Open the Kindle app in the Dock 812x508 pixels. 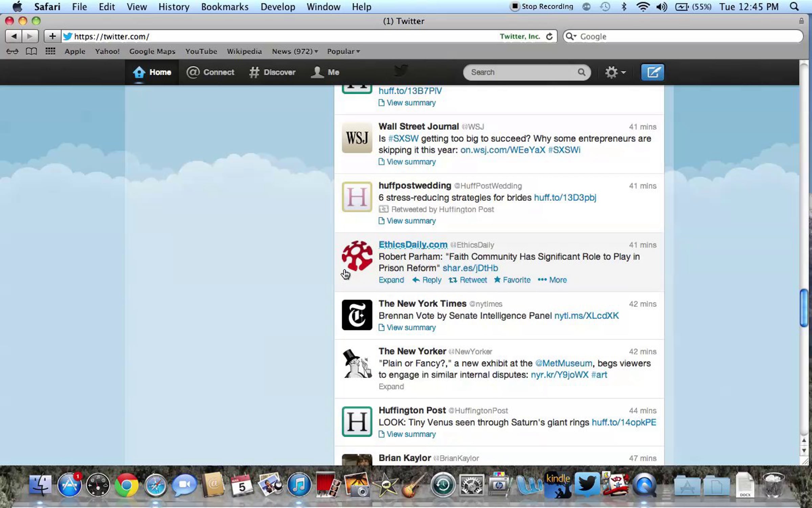[558, 485]
